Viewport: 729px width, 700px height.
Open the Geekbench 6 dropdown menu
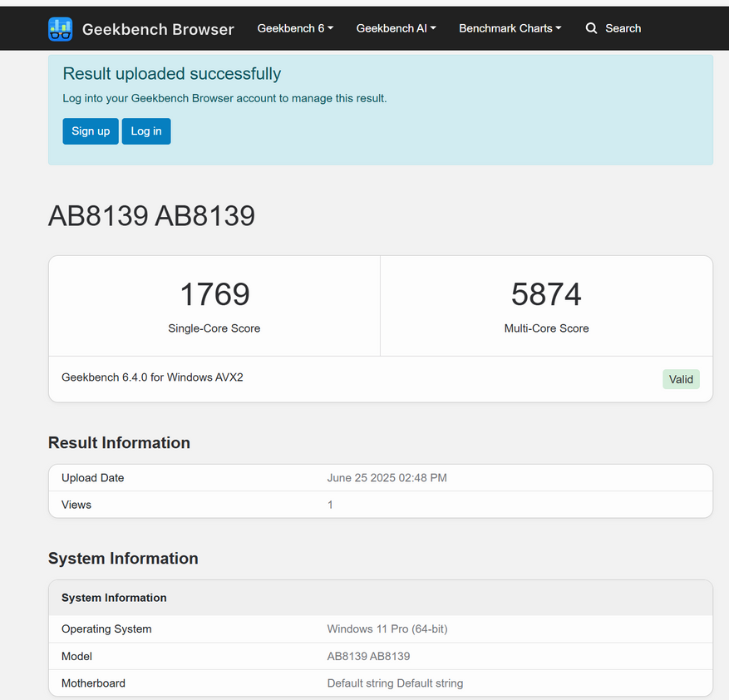coord(295,28)
